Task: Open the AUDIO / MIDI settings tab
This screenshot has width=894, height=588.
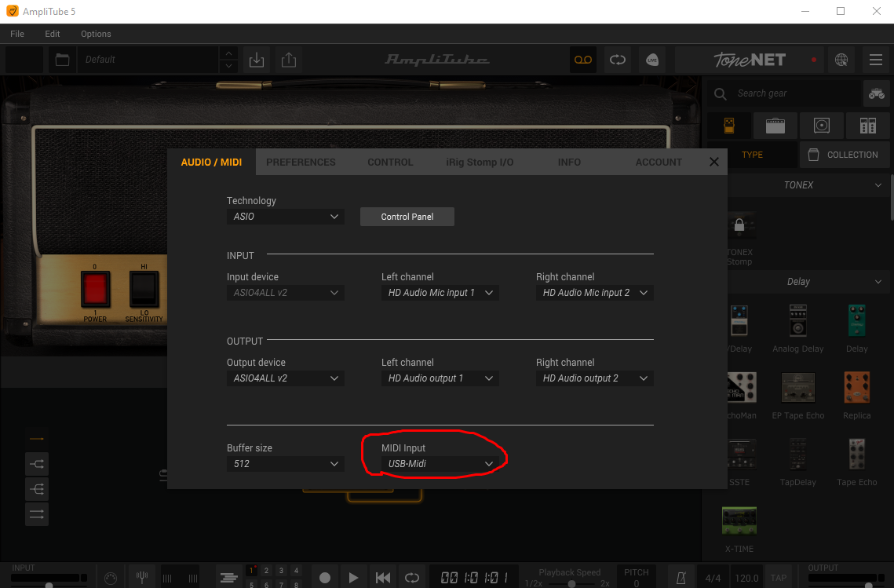Action: 211,162
